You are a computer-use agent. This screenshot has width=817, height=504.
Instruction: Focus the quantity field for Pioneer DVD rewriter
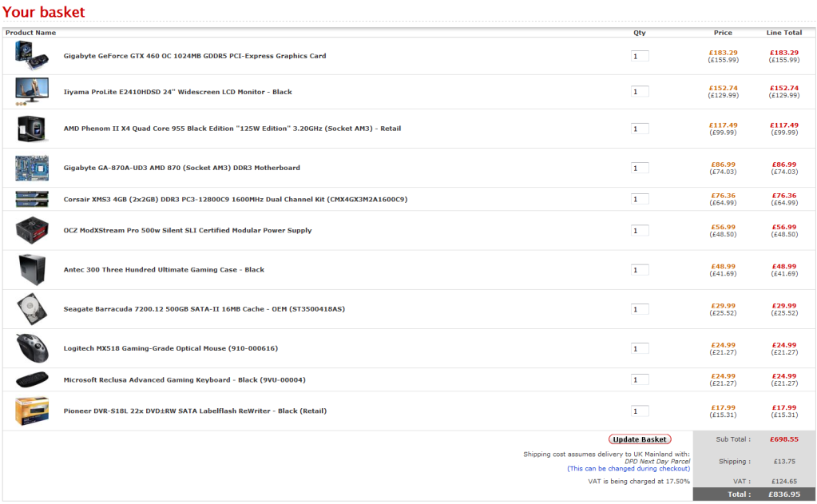click(x=640, y=411)
